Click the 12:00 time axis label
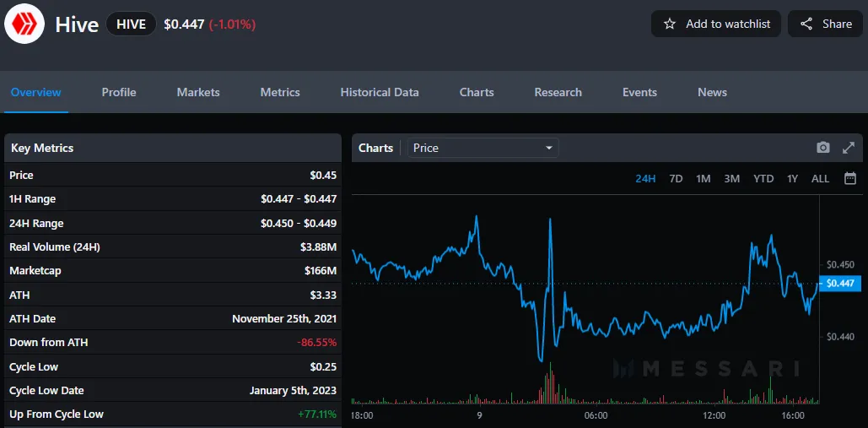 [714, 415]
